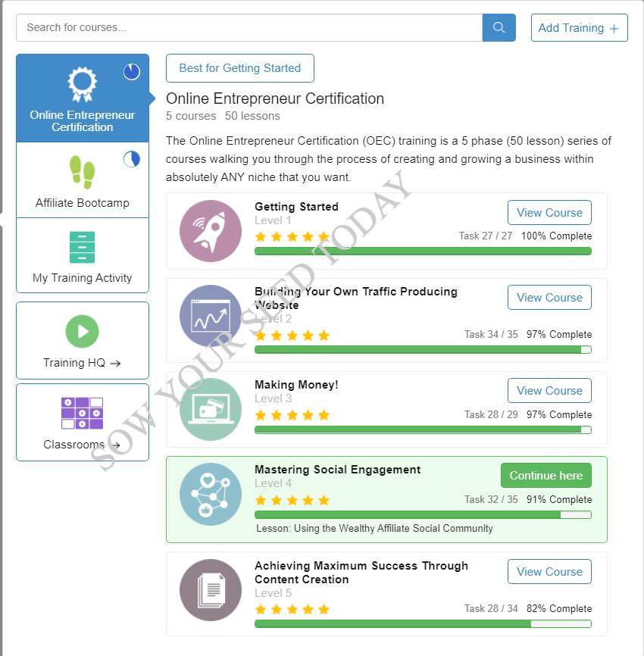Open the purple Classrooms grid icon
The width and height of the screenshot is (644, 656).
(83, 414)
